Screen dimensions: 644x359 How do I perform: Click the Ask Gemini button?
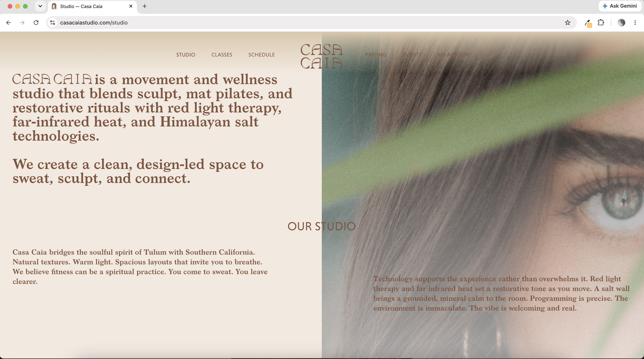click(x=619, y=6)
